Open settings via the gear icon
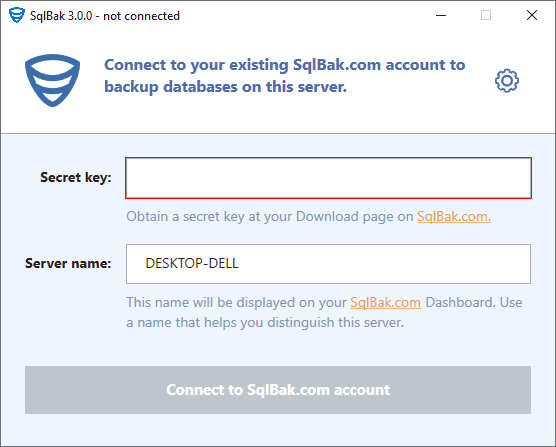The width and height of the screenshot is (556, 447). point(507,80)
